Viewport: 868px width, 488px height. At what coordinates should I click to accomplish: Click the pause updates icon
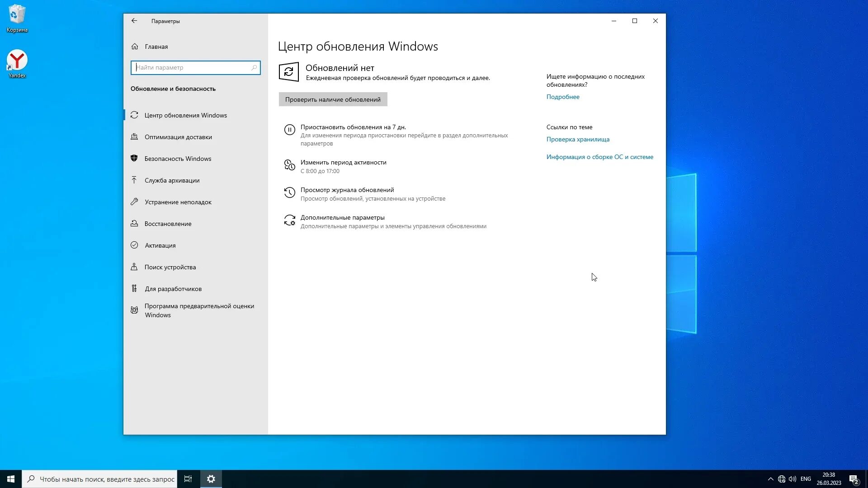click(x=289, y=130)
